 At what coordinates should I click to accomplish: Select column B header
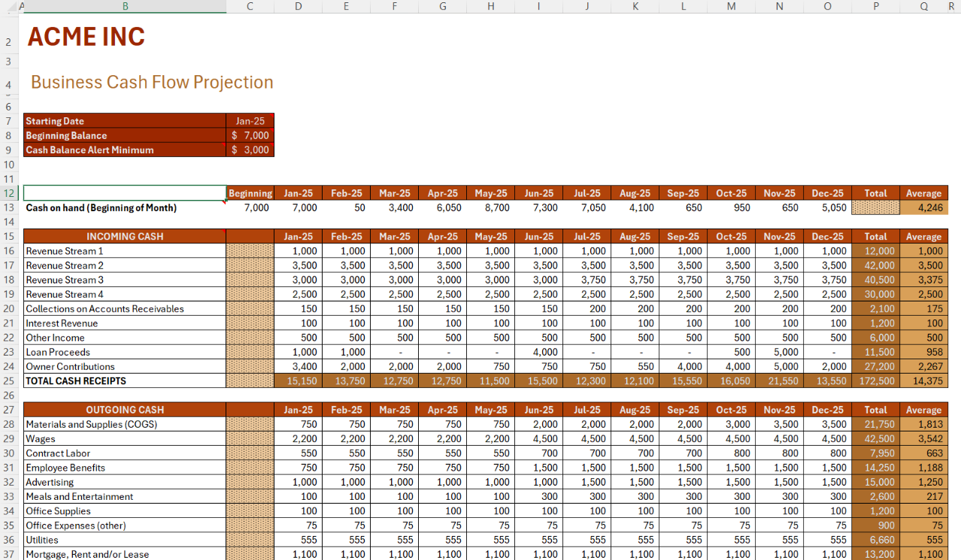click(x=125, y=6)
